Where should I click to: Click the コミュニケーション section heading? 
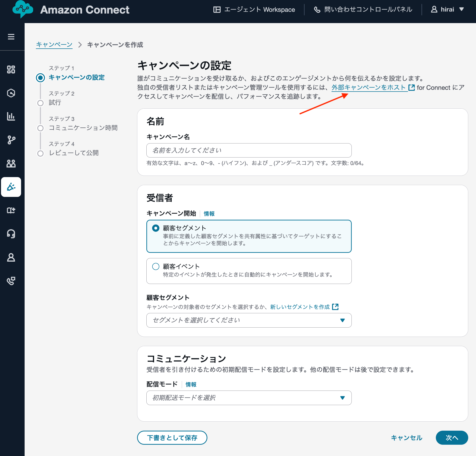[186, 359]
